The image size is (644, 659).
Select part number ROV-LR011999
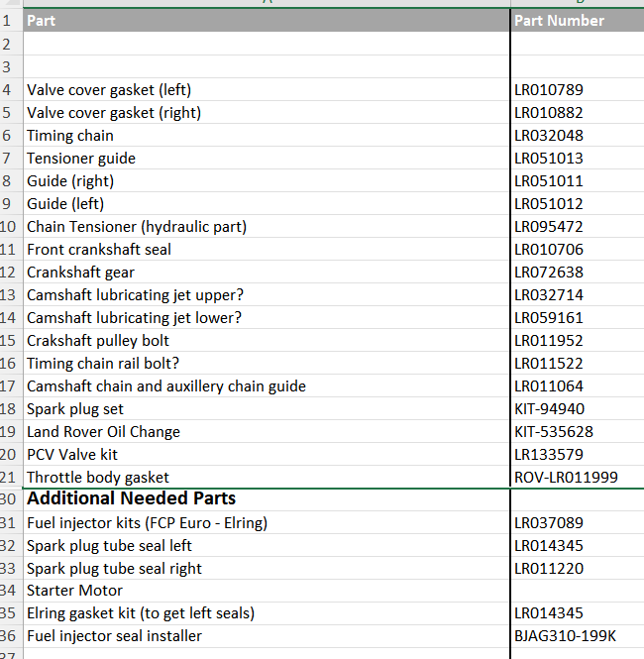click(578, 477)
